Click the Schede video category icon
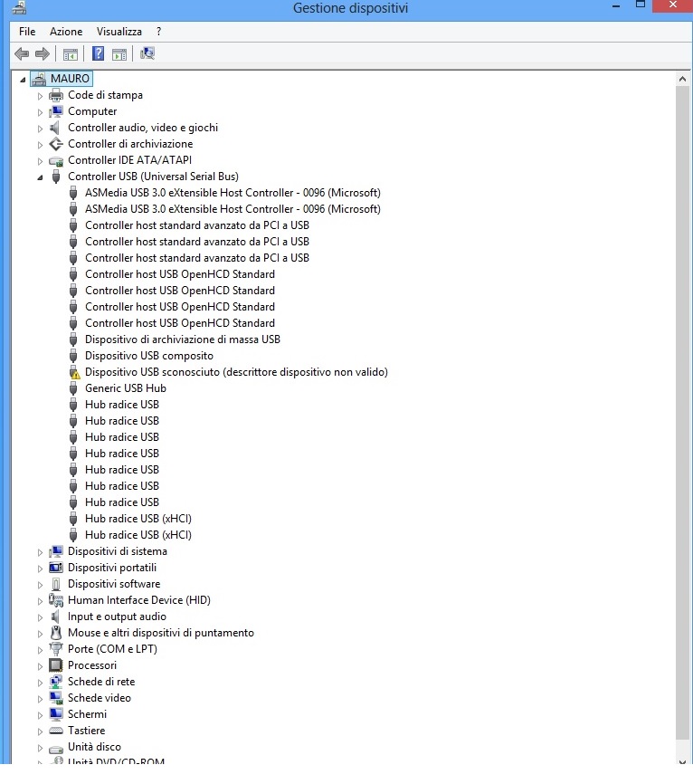 click(56, 698)
